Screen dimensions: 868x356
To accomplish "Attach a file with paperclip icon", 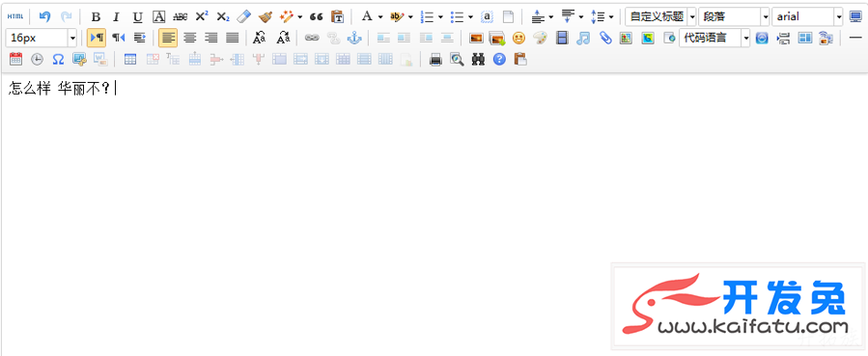I will pos(605,38).
